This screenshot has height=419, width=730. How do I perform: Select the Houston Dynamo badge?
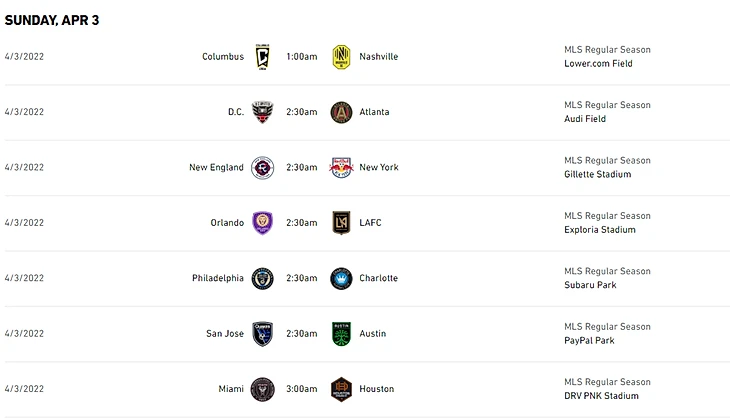click(x=342, y=388)
